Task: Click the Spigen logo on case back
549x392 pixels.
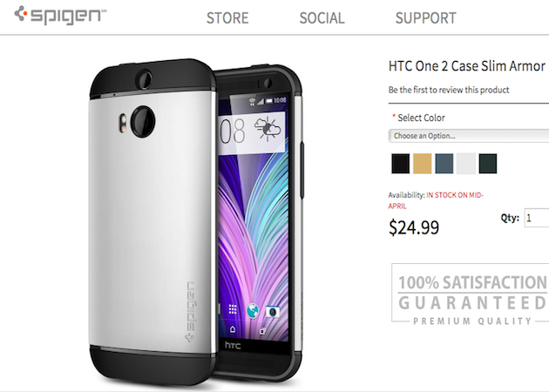Action: pos(191,312)
